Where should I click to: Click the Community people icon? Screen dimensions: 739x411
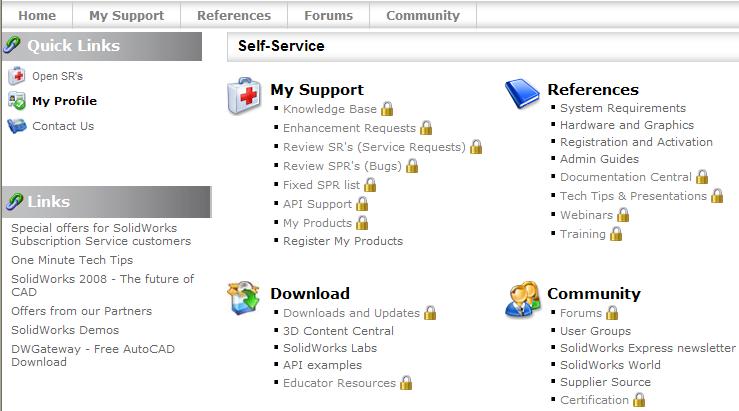[x=523, y=299]
